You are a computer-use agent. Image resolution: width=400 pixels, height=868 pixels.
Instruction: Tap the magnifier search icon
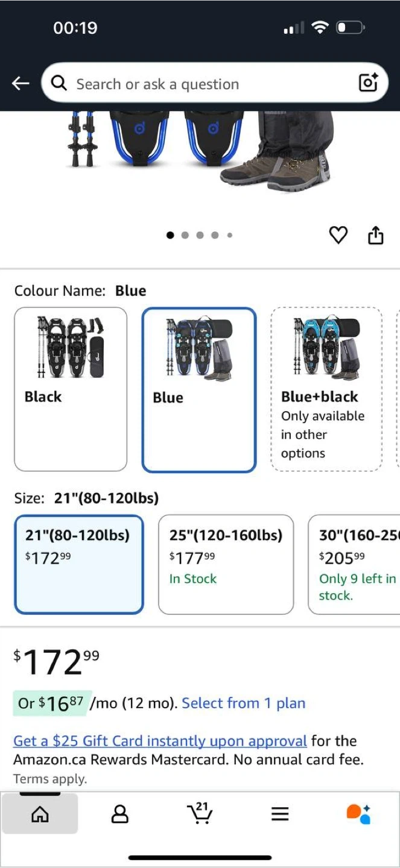click(x=59, y=83)
